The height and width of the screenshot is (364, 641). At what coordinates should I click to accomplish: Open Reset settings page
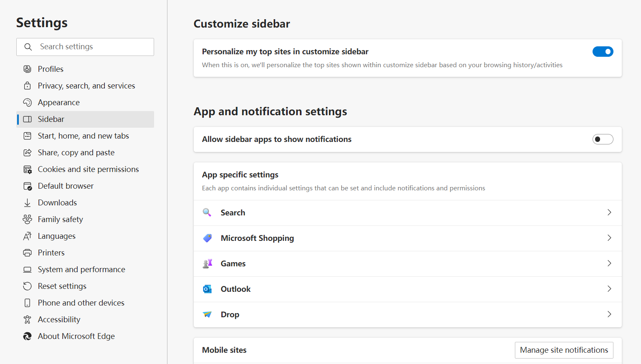coord(85,286)
